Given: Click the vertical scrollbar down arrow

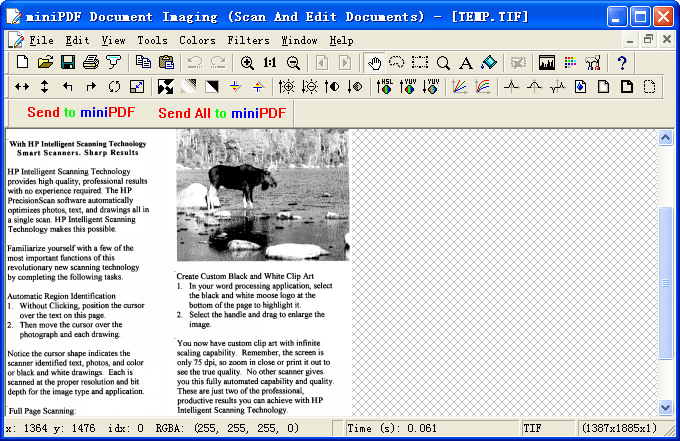Looking at the screenshot, I should (665, 407).
